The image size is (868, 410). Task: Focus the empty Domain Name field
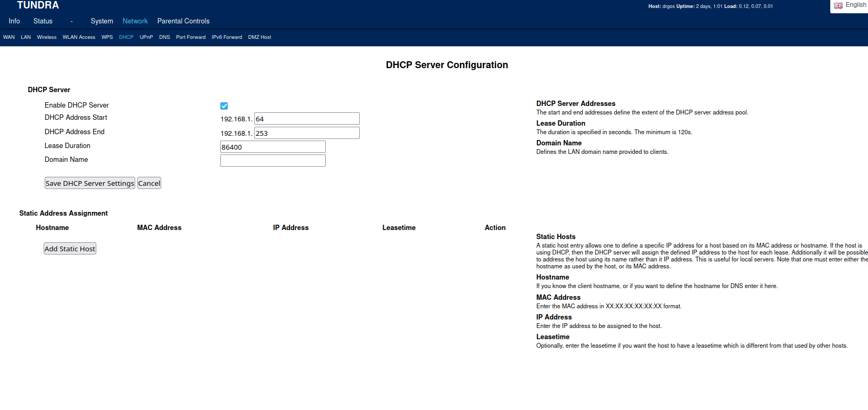[273, 161]
